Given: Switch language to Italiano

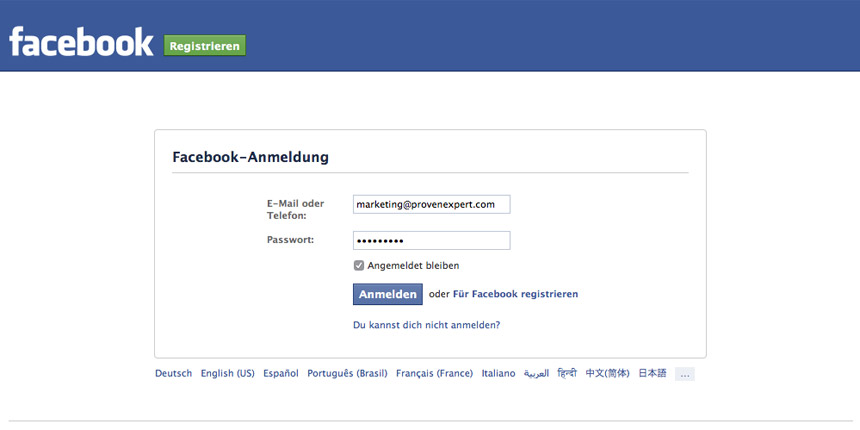Looking at the screenshot, I should click(499, 374).
